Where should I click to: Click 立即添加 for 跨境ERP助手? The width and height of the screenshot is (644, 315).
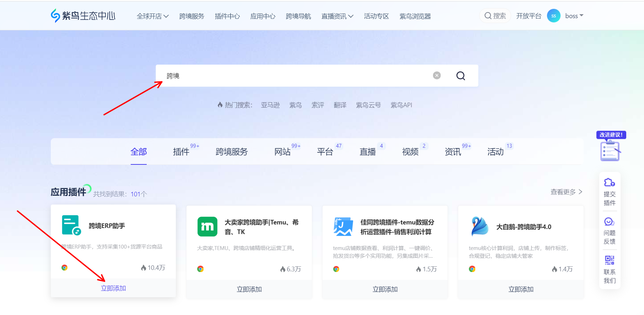pyautogui.click(x=113, y=288)
